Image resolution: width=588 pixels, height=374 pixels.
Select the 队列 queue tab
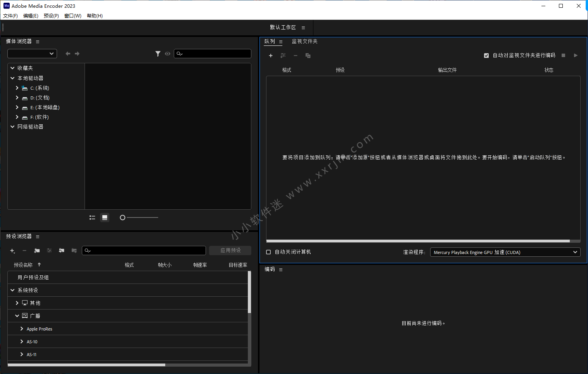pyautogui.click(x=270, y=42)
